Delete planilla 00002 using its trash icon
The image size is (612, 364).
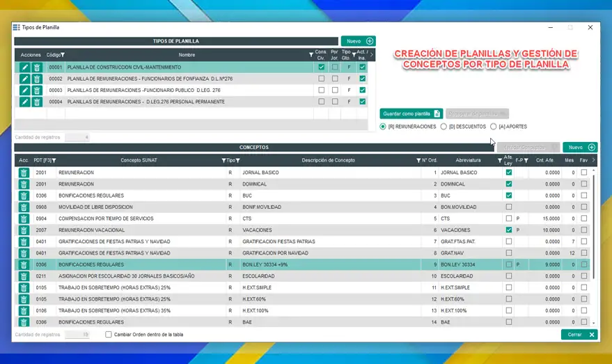(37, 79)
